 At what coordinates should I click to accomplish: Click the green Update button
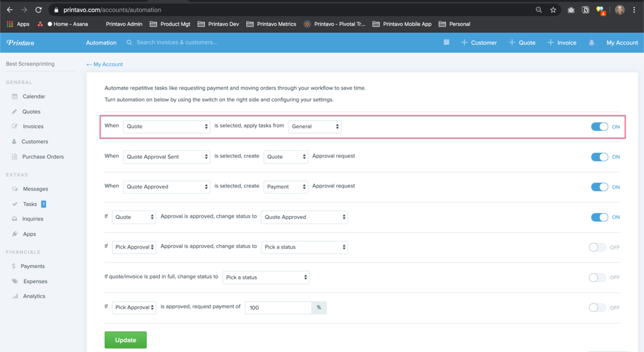tap(125, 340)
